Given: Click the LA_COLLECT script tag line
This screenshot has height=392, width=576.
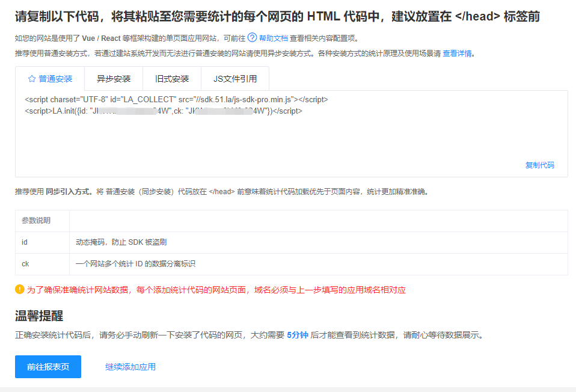Looking at the screenshot, I should (176, 100).
